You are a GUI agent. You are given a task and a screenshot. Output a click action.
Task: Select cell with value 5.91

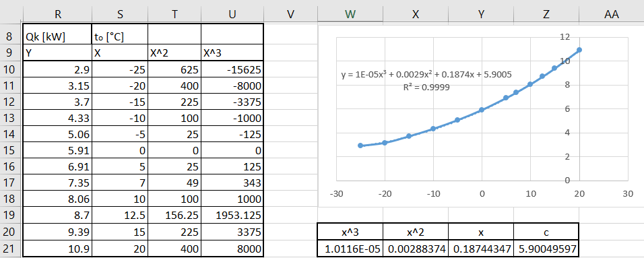point(57,151)
